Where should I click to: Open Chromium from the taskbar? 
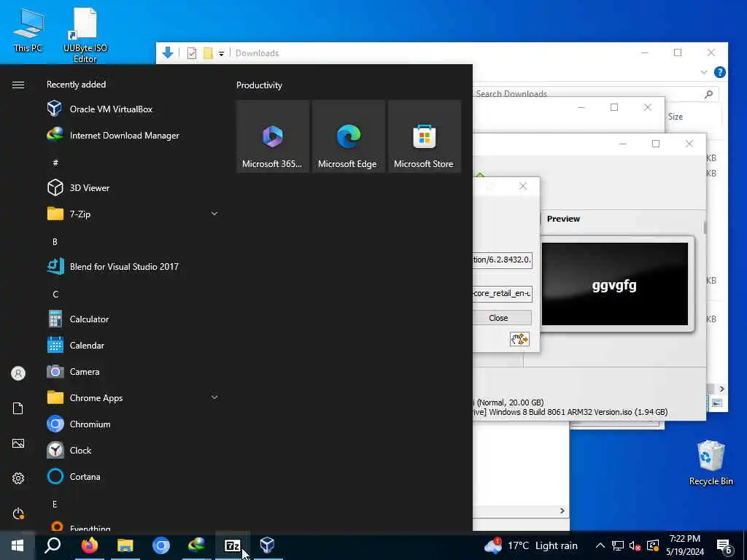[161, 545]
